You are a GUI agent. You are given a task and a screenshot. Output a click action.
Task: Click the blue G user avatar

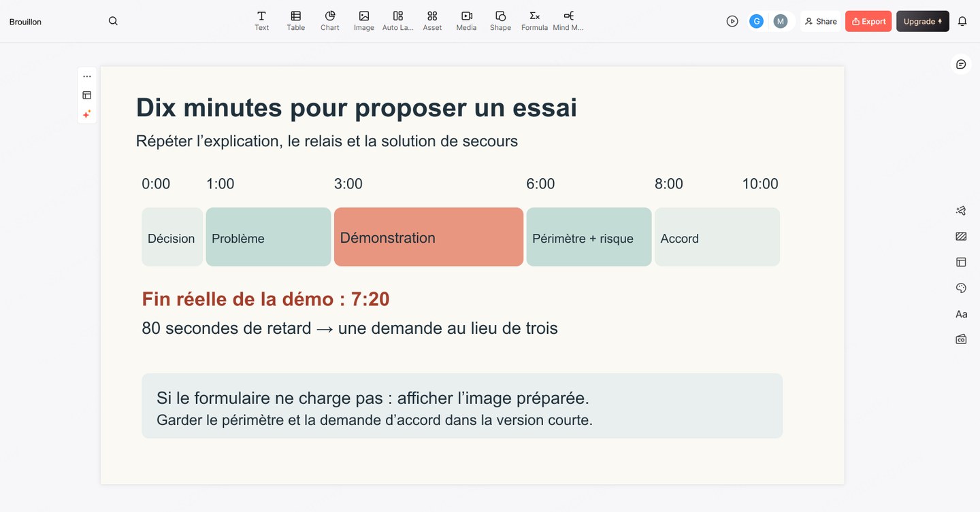(756, 21)
